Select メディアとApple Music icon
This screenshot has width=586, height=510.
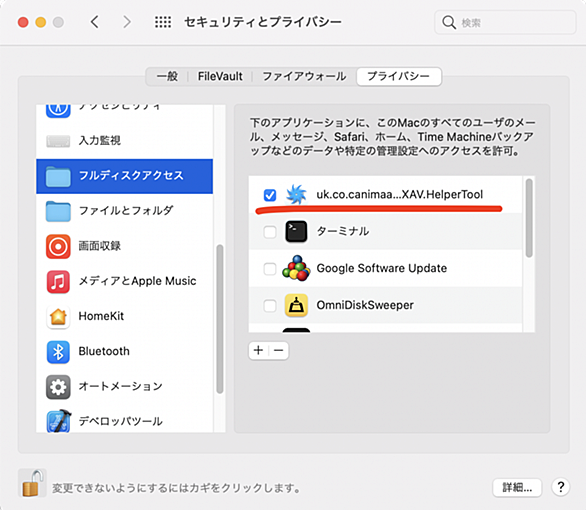[58, 281]
